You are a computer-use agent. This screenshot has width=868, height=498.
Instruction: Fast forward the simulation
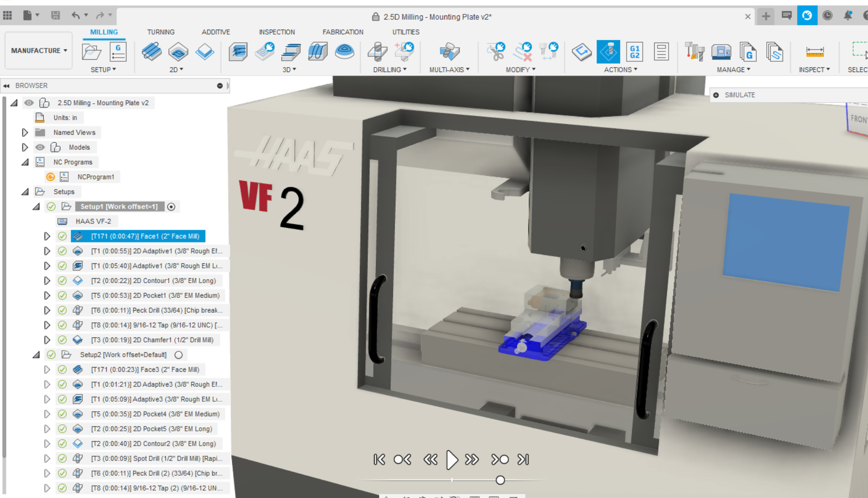pyautogui.click(x=472, y=459)
